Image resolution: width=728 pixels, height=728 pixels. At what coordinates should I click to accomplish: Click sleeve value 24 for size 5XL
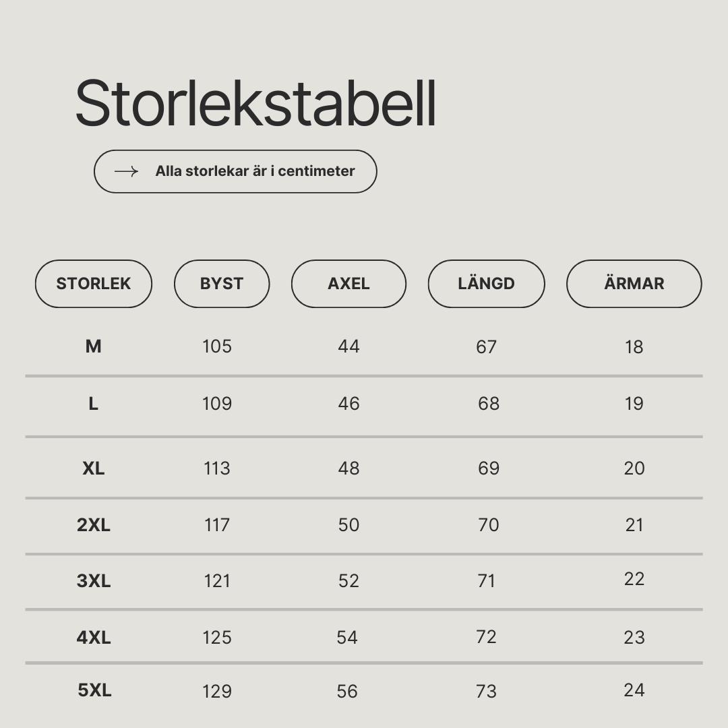click(634, 690)
